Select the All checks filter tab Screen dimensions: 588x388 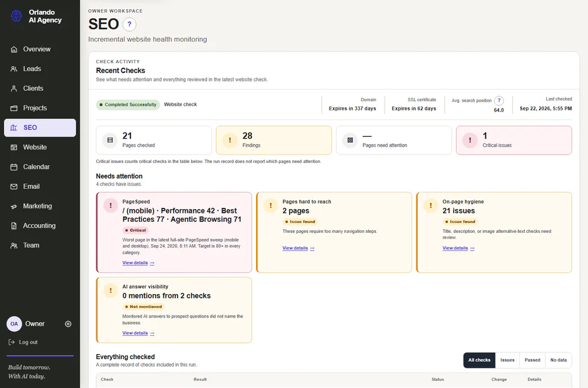pyautogui.click(x=479, y=360)
